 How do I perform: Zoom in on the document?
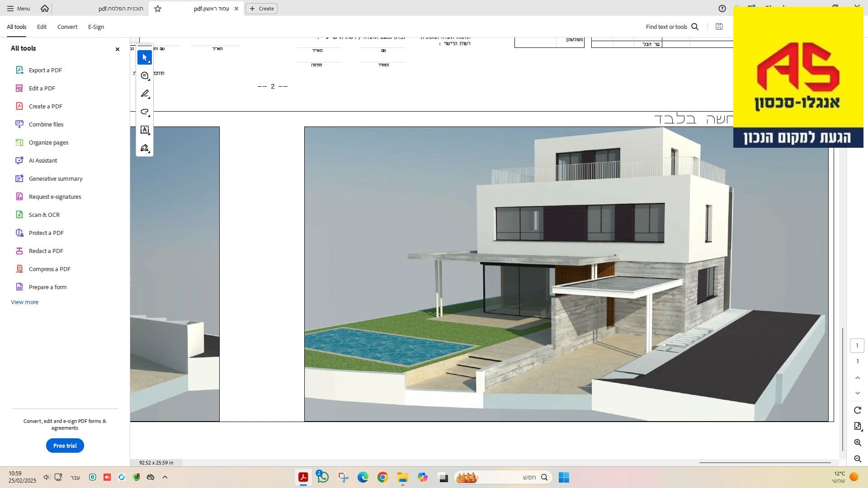[858, 443]
